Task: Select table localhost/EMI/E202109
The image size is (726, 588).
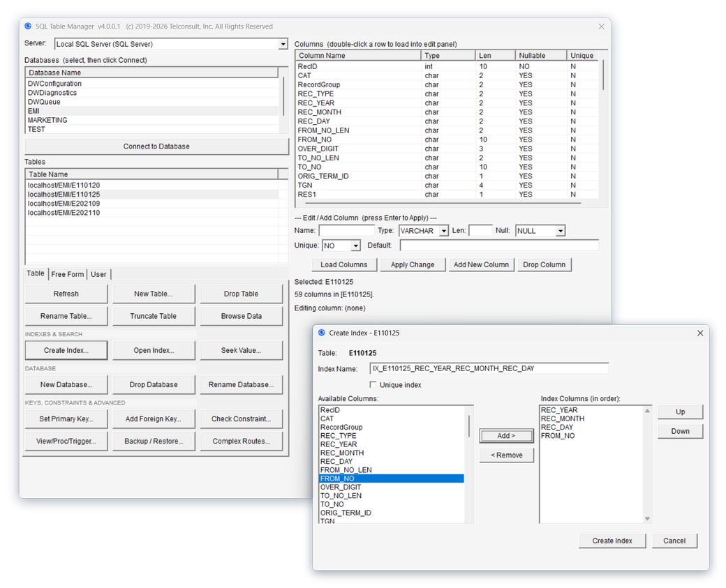Action: 152,204
